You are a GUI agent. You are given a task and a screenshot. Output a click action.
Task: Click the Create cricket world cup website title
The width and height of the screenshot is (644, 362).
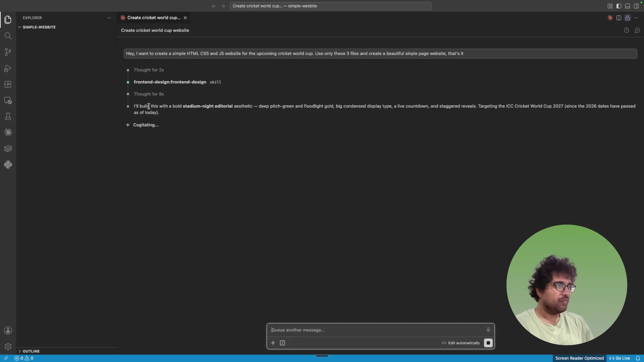pos(155,30)
